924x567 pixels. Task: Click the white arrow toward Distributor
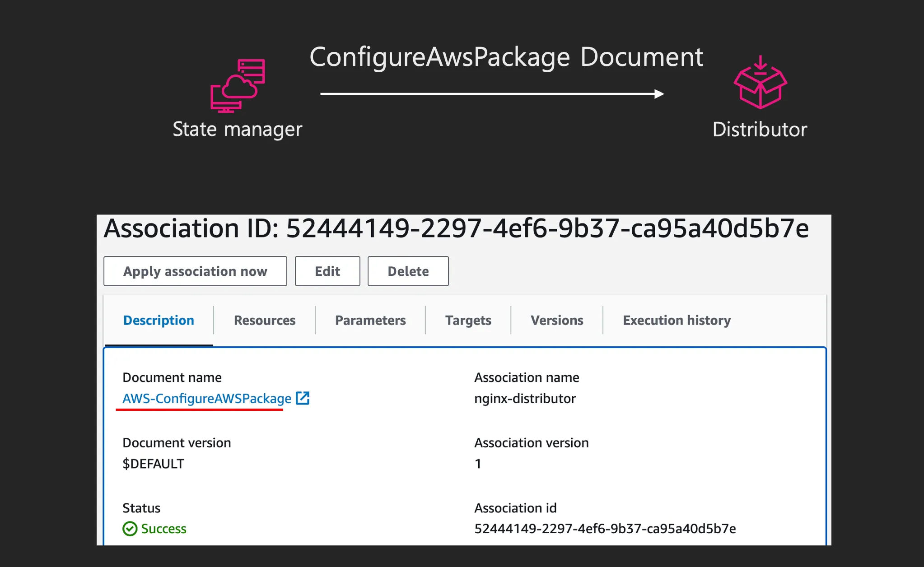point(491,94)
